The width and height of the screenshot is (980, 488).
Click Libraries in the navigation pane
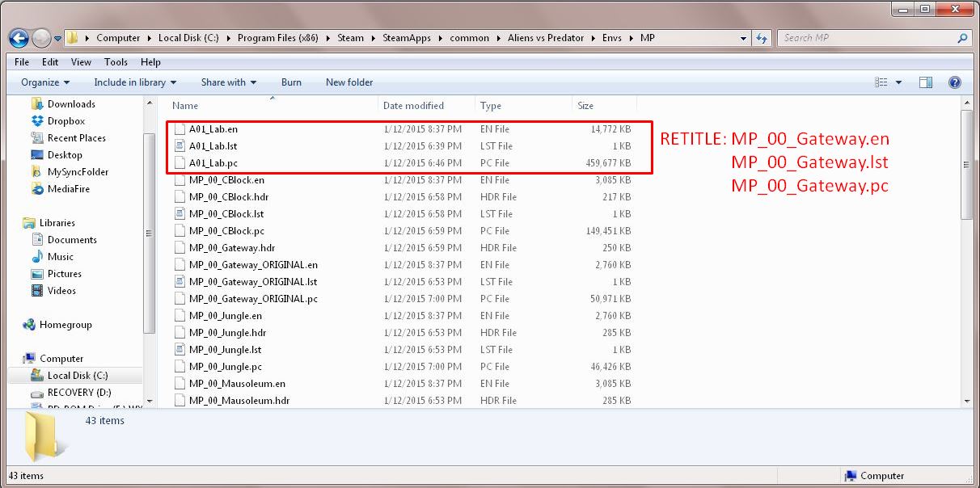pyautogui.click(x=57, y=223)
